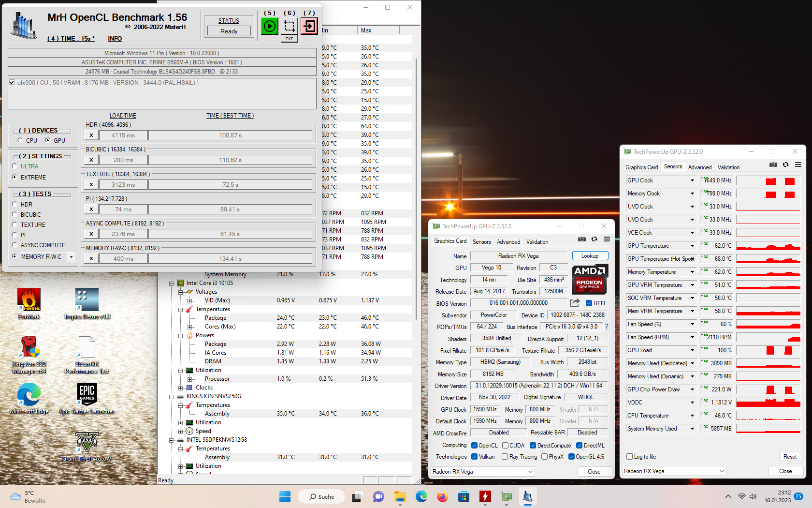Open Graphics Card tab in GPU-Z Sensors window
The width and height of the screenshot is (812, 508).
[641, 167]
